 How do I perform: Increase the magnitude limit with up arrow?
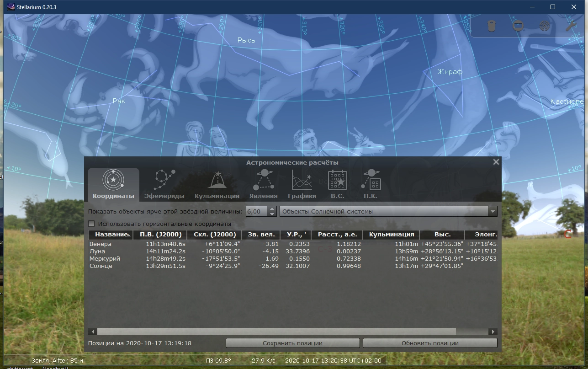[272, 209]
